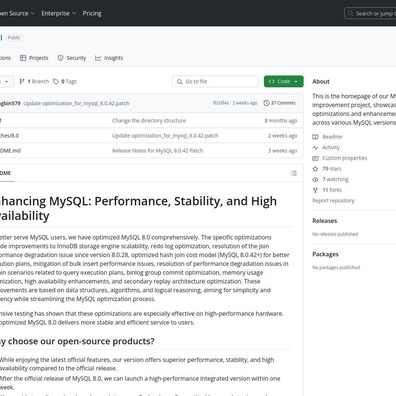
Task: Open the branch selector dropdown
Action: (6, 81)
